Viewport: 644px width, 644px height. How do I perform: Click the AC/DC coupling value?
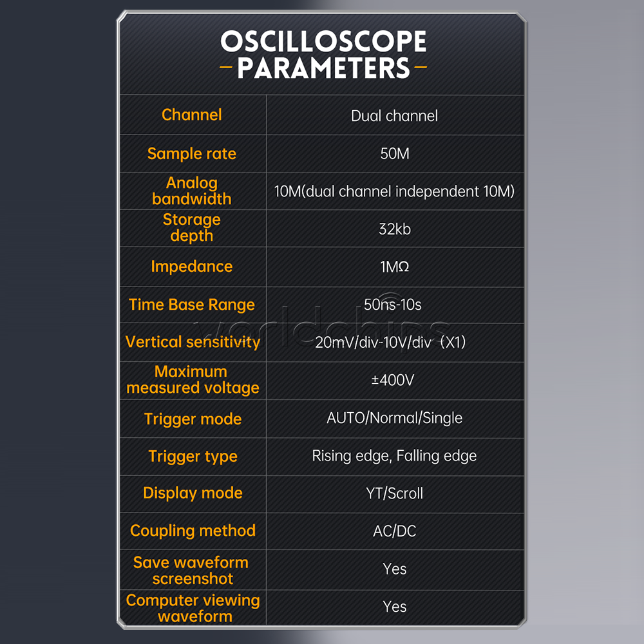(395, 531)
